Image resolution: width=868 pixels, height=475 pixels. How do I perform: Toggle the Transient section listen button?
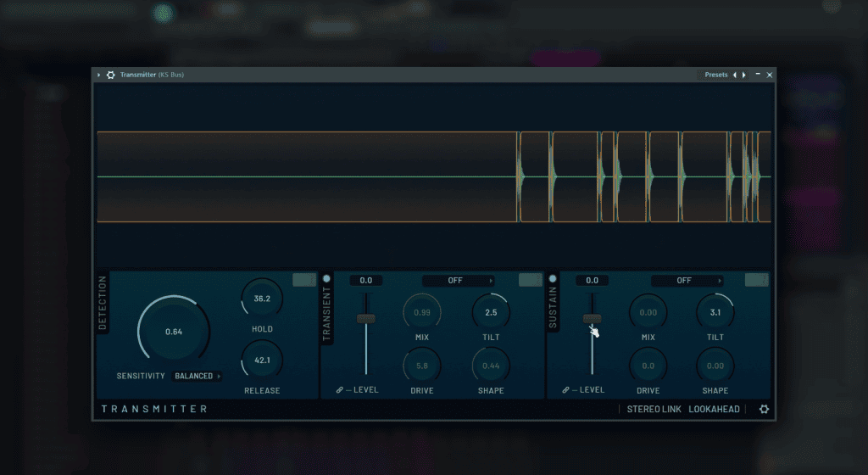click(531, 280)
